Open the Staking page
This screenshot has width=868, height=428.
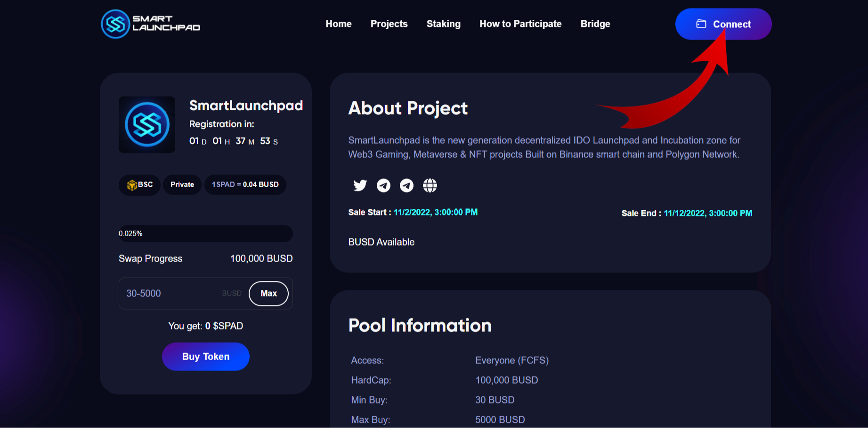444,24
